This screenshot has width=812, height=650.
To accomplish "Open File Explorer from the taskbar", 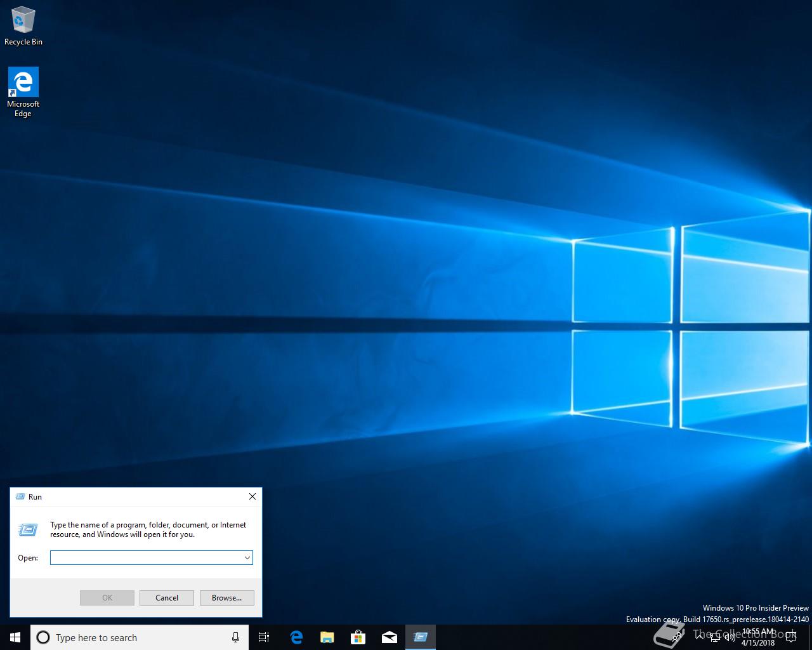I will pyautogui.click(x=327, y=637).
